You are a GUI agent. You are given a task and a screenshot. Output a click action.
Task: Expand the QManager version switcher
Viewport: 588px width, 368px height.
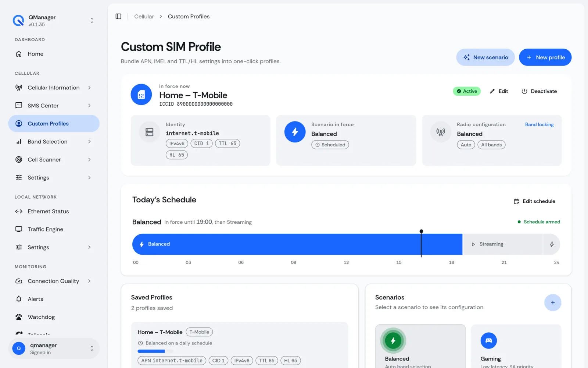point(92,21)
